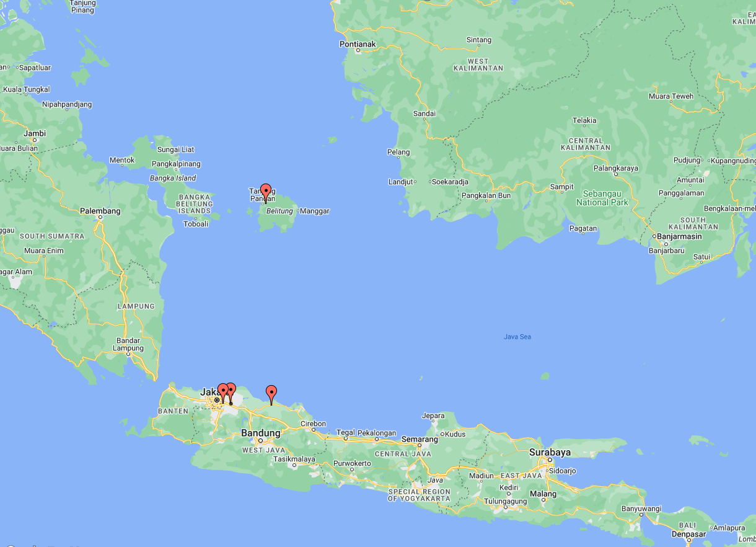Select the Manggar town label

[x=315, y=211]
